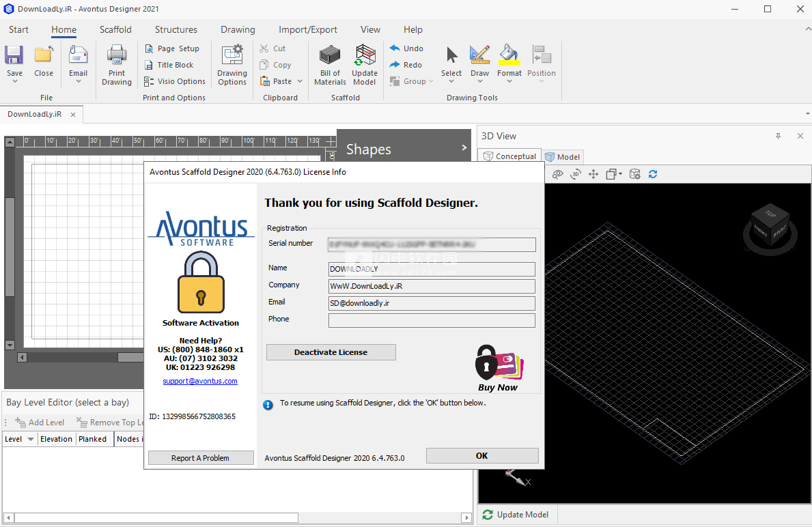Click the 3D View settings cube icon
Screen dimensions: 812x527
pyautogui.click(x=635, y=175)
